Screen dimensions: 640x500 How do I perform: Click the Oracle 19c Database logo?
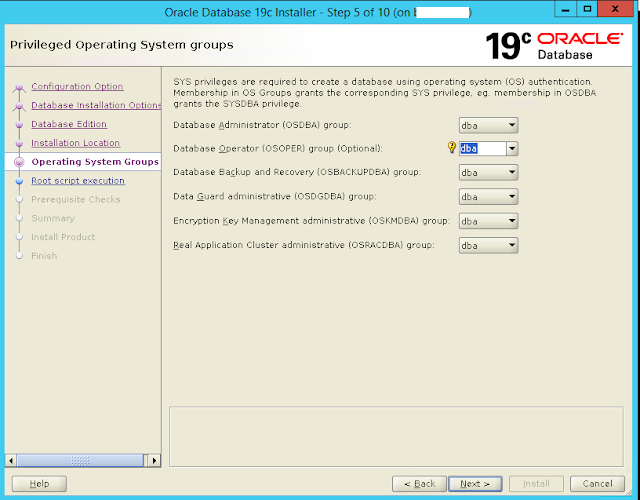point(554,46)
